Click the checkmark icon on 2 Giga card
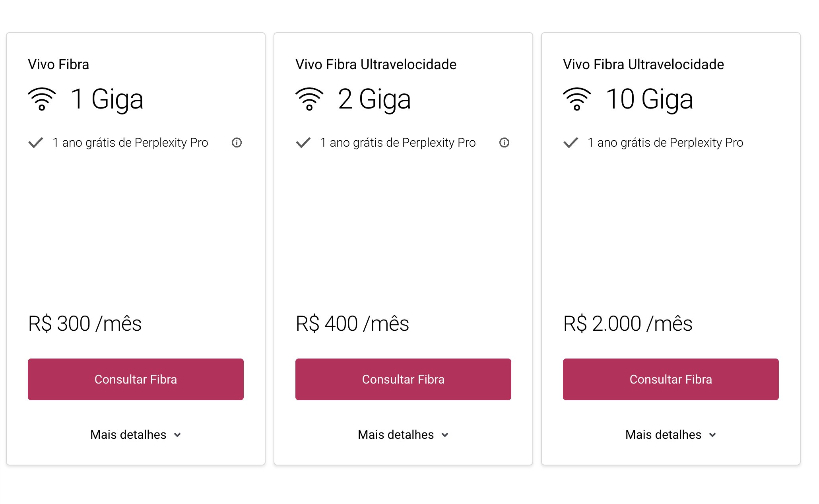This screenshot has height=504, width=819. (303, 143)
